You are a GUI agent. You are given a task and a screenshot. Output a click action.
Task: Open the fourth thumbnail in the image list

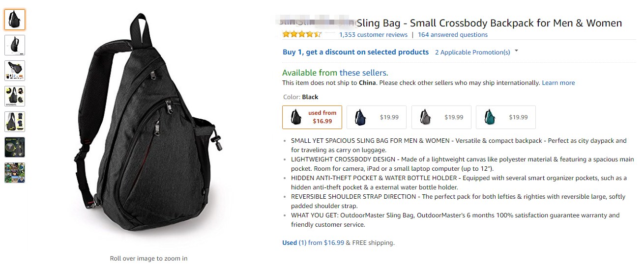[15, 96]
